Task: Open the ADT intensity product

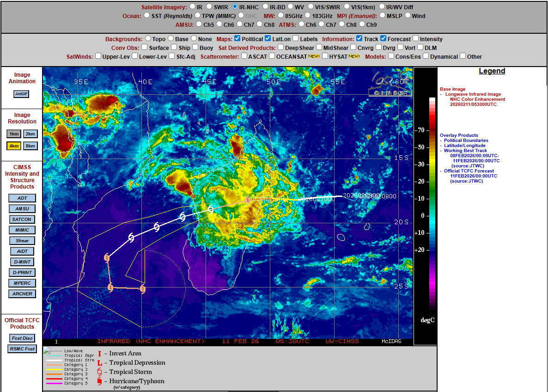Action: click(22, 198)
